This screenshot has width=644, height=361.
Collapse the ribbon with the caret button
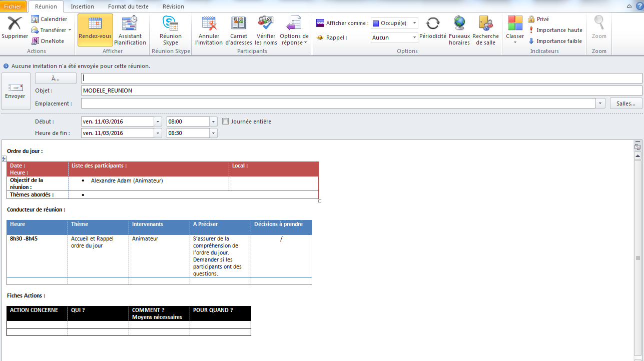tap(628, 6)
